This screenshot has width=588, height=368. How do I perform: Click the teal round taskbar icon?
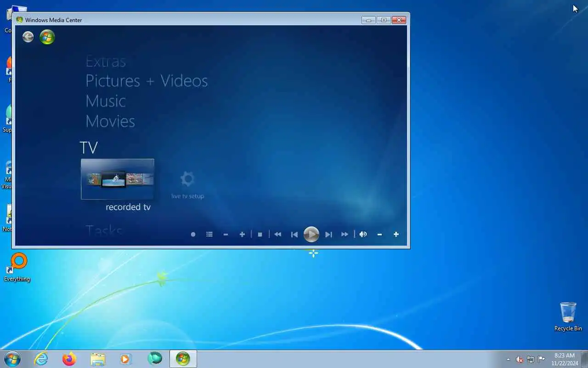coord(155,358)
